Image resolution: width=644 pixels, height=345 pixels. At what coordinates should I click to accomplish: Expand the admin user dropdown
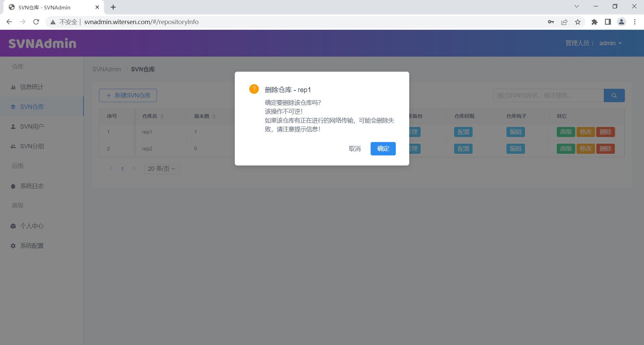coord(610,43)
